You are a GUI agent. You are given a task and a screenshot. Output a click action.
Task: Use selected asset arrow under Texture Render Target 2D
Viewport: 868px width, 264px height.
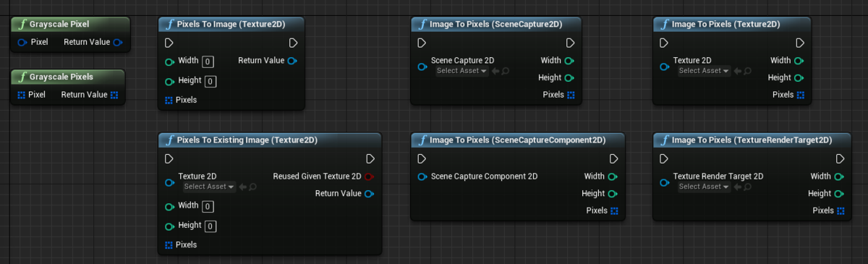tap(737, 187)
